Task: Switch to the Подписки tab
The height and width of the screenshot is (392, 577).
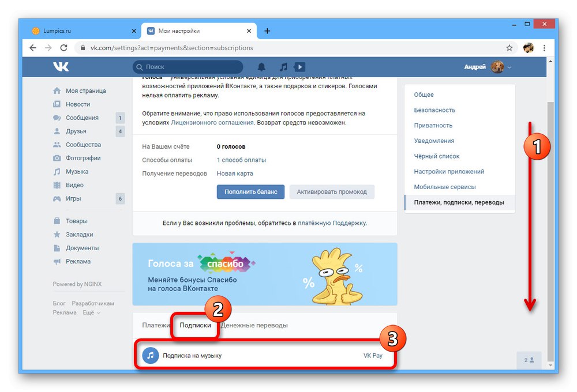Action: click(195, 325)
